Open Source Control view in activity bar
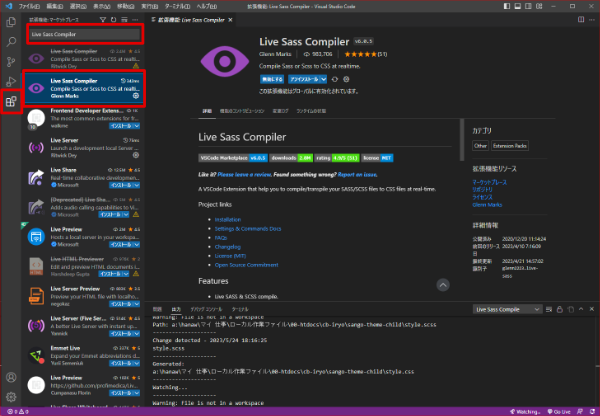The image size is (600, 416). click(11, 61)
